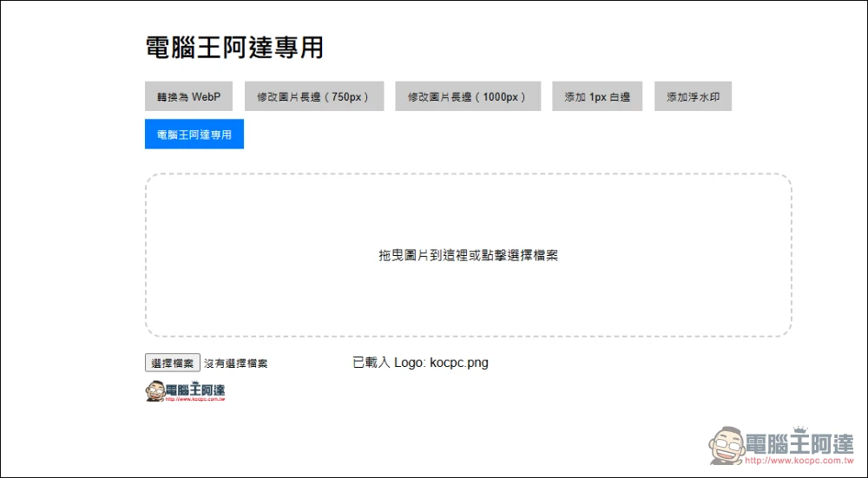This screenshot has height=478, width=868.
Task: Select the 轉換為 WebP tab
Action: pyautogui.click(x=188, y=96)
